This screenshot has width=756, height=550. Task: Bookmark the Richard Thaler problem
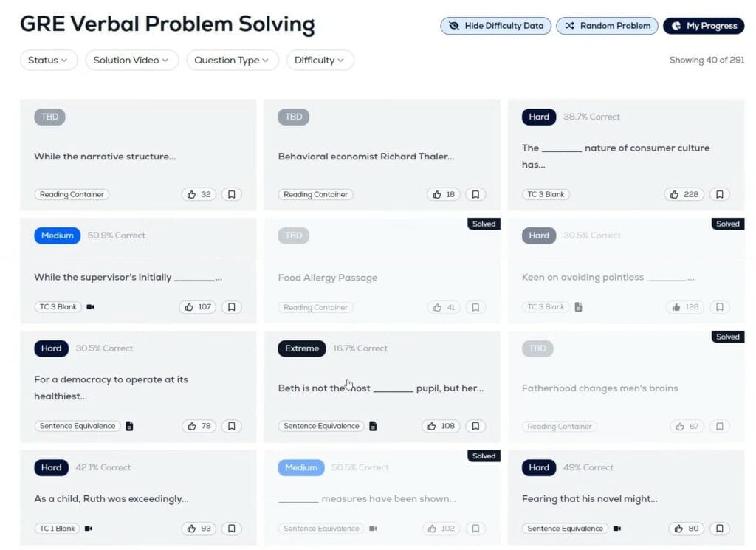pos(475,195)
